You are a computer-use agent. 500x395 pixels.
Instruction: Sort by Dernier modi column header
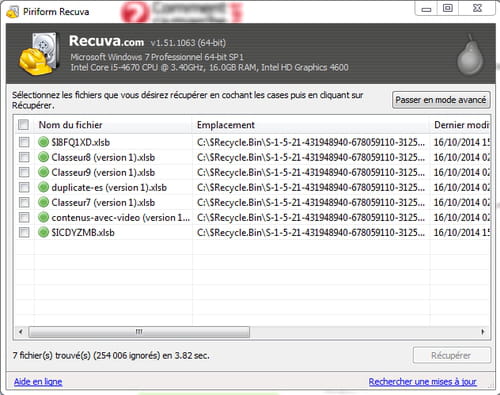(460, 125)
